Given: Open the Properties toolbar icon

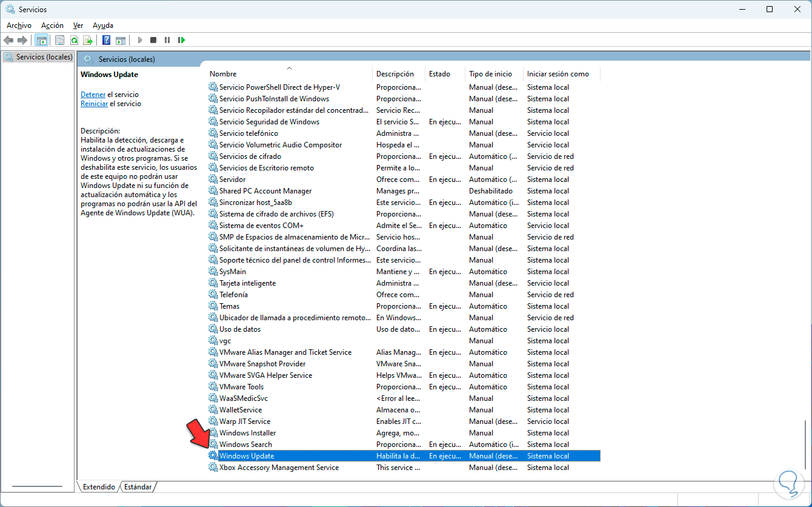Looking at the screenshot, I should (59, 40).
